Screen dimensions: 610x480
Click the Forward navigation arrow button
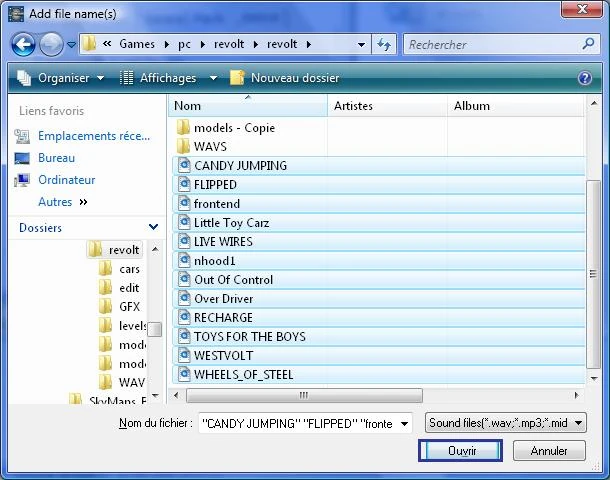click(51, 45)
